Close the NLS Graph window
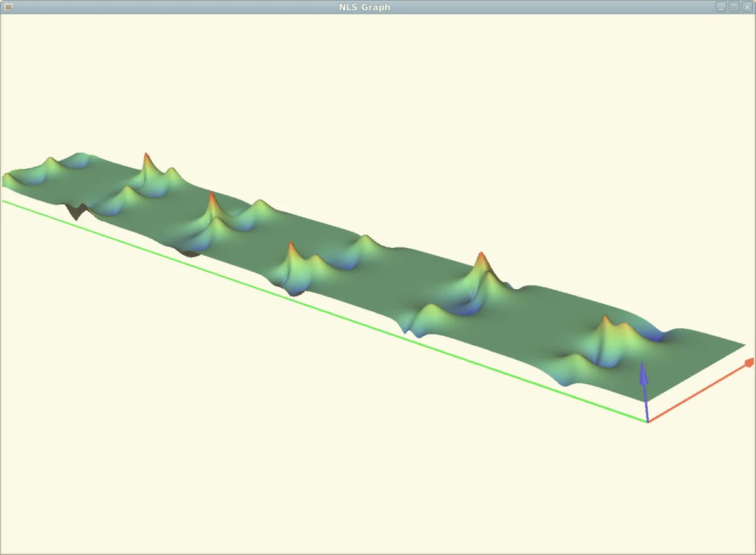Image resolution: width=756 pixels, height=555 pixels. coord(747,7)
